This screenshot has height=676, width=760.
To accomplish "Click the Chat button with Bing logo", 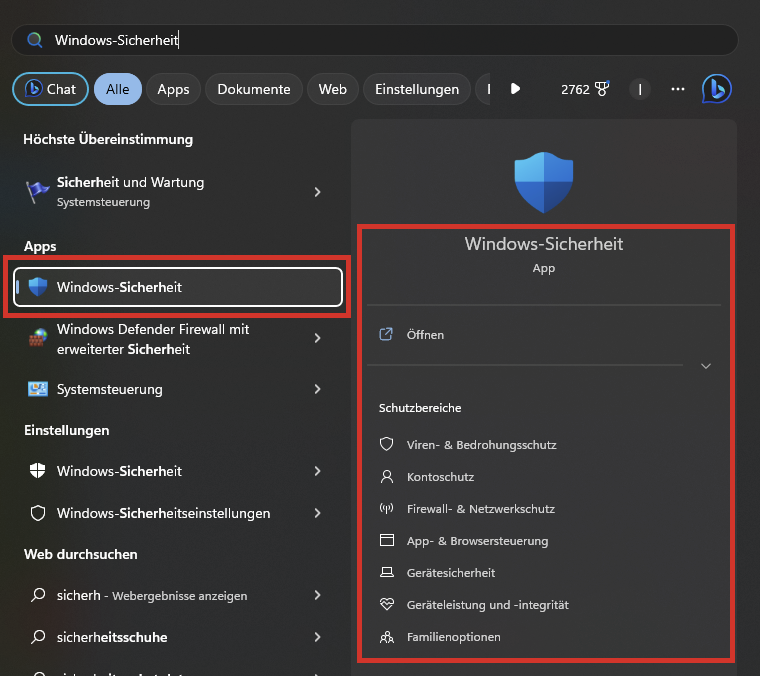I will coord(51,89).
